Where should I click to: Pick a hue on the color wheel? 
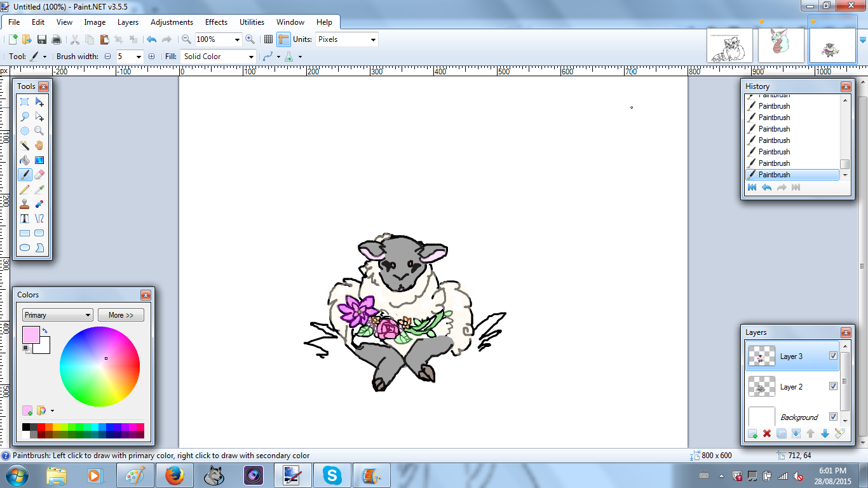[x=100, y=366]
